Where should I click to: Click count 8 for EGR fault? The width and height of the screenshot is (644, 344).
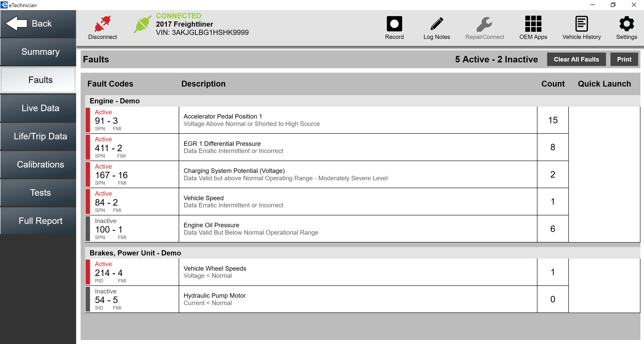point(553,148)
